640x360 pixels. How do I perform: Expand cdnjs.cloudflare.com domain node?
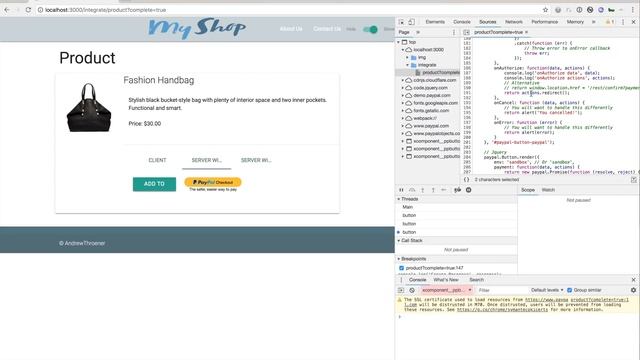[x=403, y=80]
